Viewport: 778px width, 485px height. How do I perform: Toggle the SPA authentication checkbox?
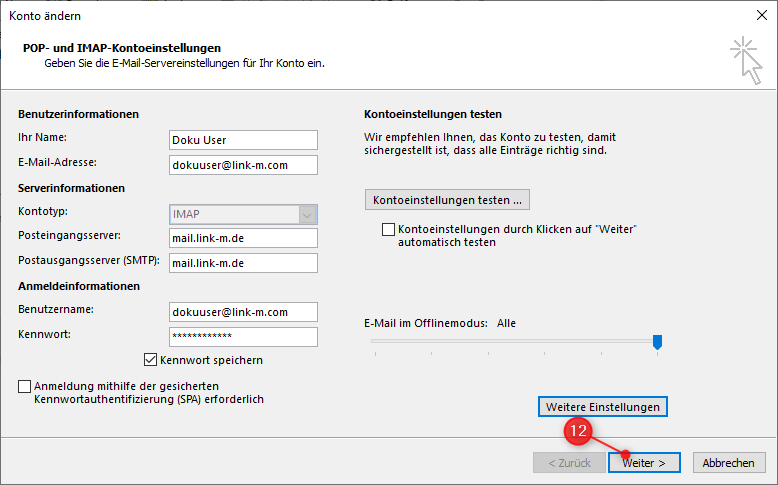point(25,386)
